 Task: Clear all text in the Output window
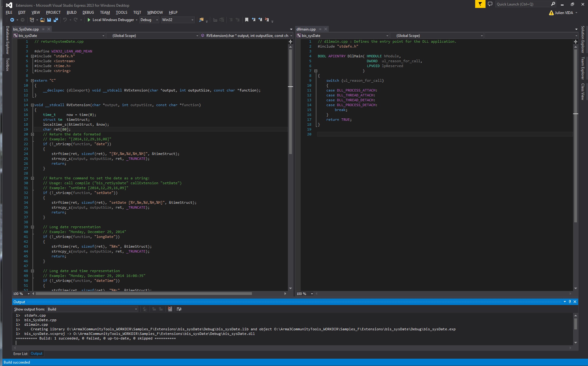click(170, 309)
